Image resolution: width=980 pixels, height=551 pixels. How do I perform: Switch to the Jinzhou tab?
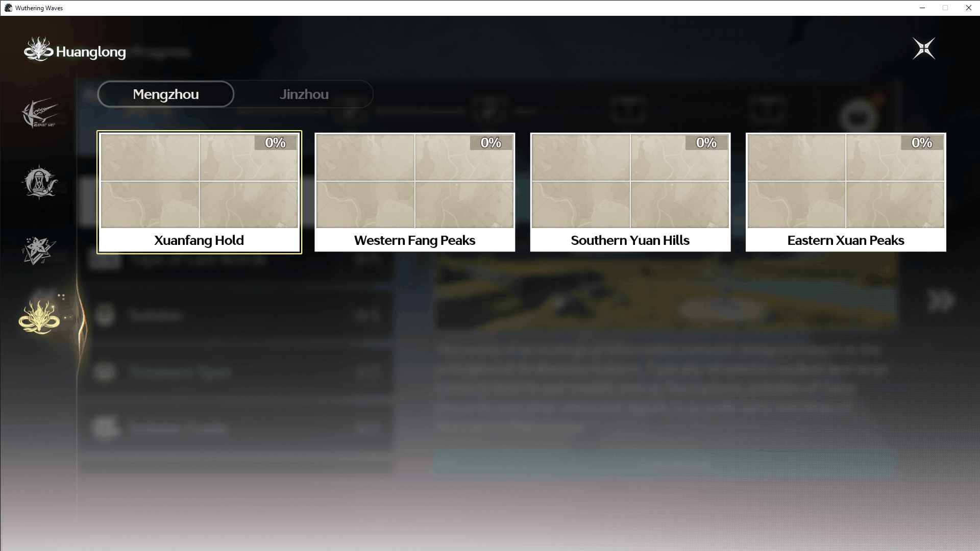[x=304, y=94]
